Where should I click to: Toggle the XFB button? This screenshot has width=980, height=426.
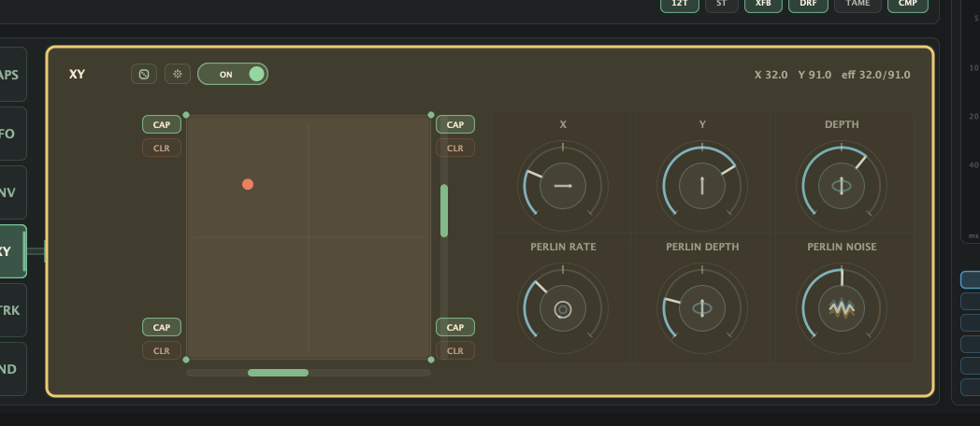click(x=763, y=4)
